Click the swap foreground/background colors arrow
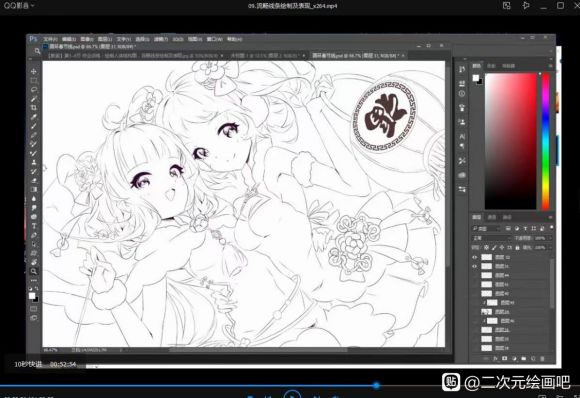 (37, 289)
